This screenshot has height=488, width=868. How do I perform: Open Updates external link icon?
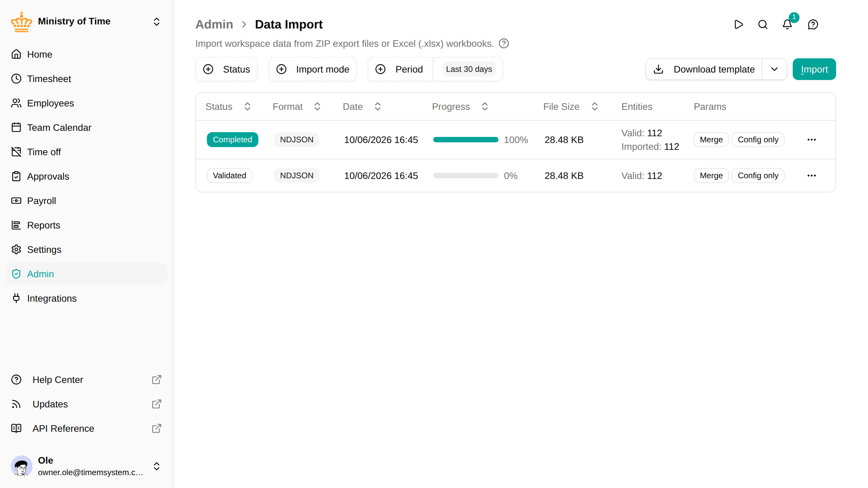point(156,404)
